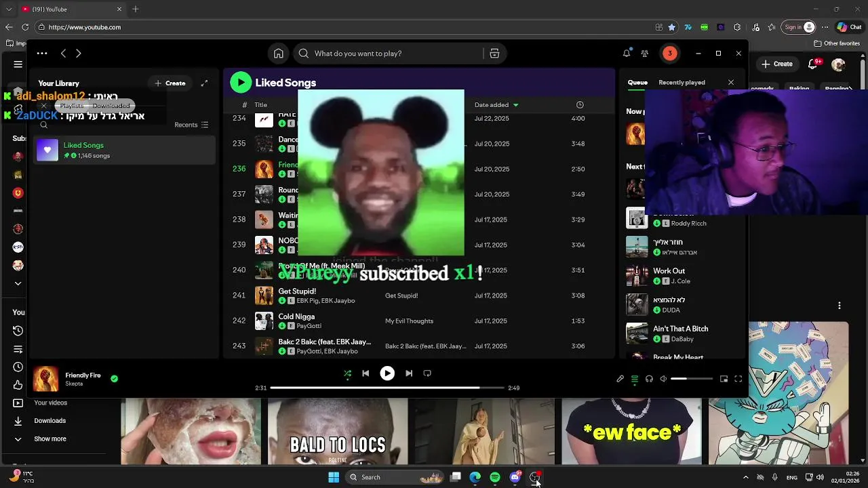Clear the library filter with the X

click(43, 106)
